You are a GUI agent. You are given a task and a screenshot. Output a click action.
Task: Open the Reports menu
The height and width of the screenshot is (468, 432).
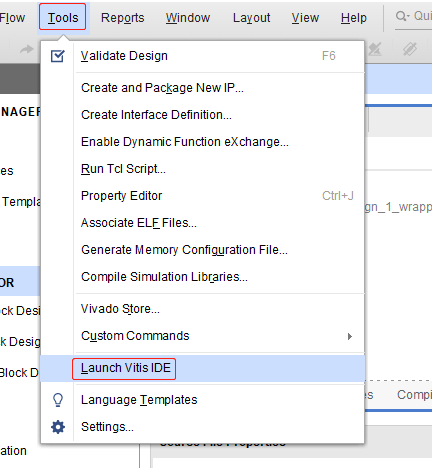[122, 17]
